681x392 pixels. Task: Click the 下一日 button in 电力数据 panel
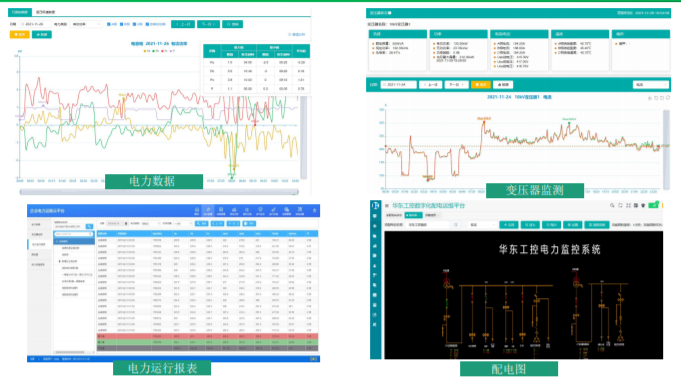[208, 24]
